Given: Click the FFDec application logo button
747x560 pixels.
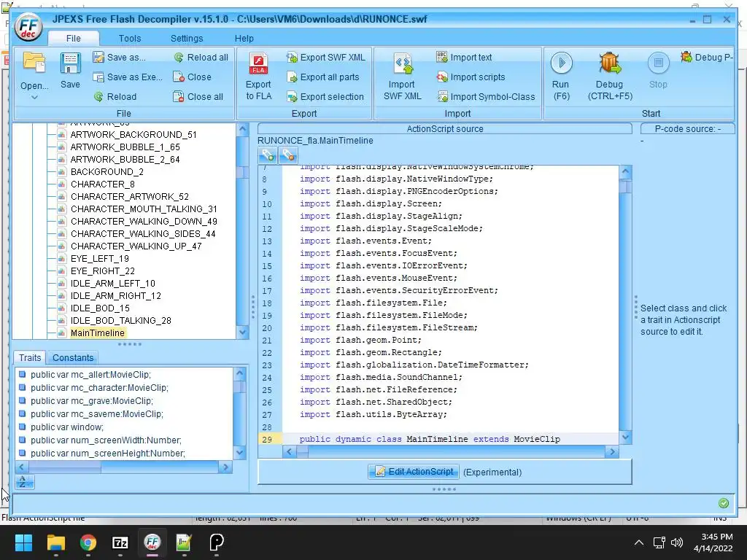Looking at the screenshot, I should 28,27.
